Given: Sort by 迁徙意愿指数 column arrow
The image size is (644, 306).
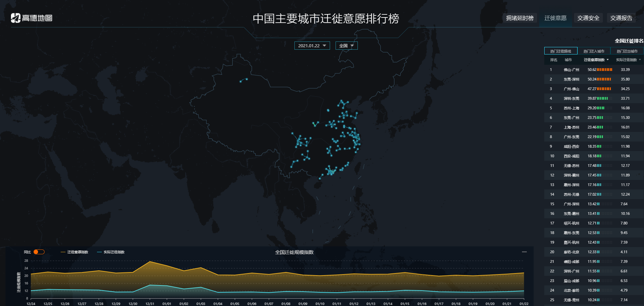Looking at the screenshot, I should coord(608,60).
